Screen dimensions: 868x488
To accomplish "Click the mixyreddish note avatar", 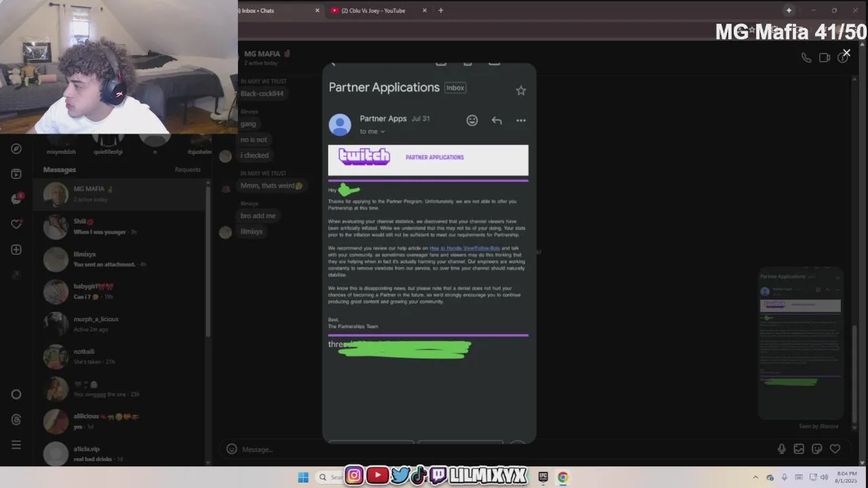I will pos(61,141).
